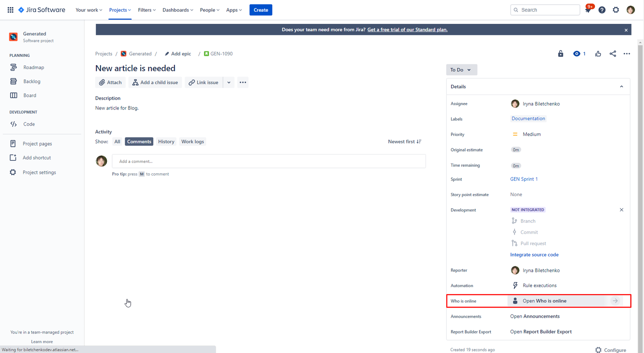Click the Generated project icon in sidebar
644x353 pixels.
pos(13,37)
